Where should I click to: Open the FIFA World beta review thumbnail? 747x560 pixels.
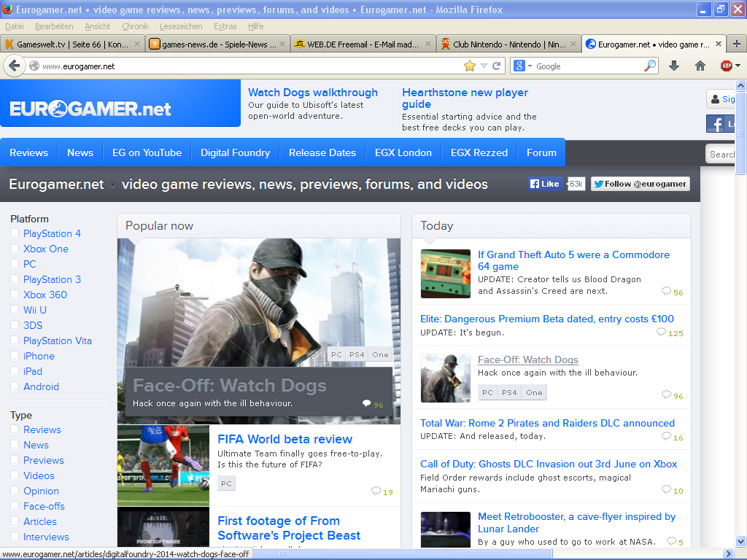163,465
